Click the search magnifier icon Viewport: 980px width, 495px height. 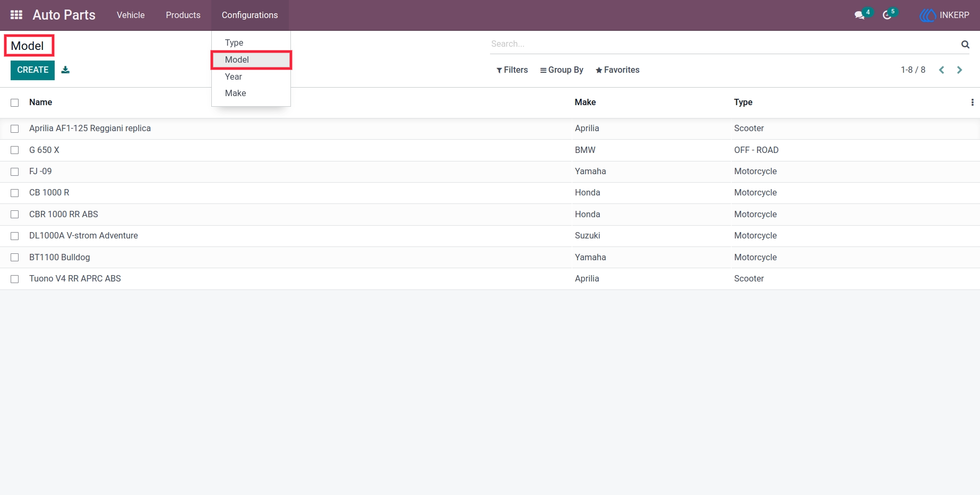(965, 44)
